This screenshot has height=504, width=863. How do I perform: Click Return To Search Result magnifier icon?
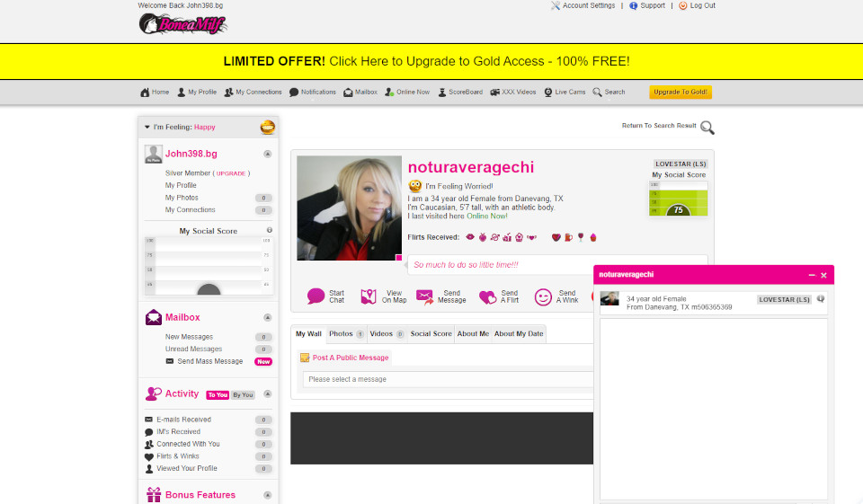(707, 128)
